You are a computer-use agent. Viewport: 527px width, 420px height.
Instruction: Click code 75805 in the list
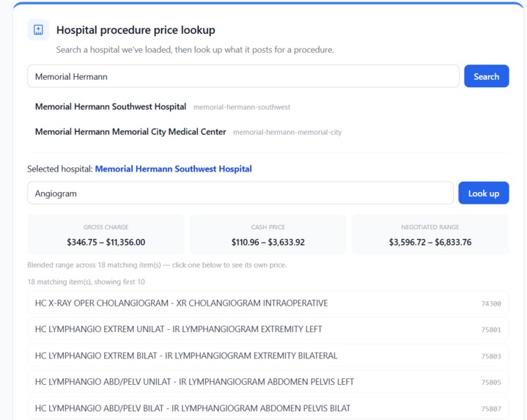491,383
